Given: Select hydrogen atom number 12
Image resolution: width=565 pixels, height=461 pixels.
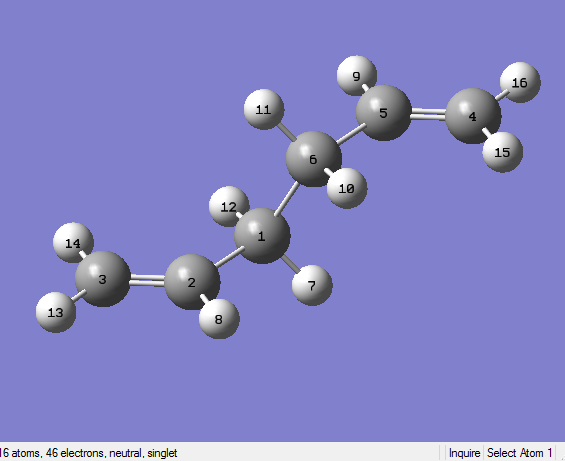Looking at the screenshot, I should point(229,207).
